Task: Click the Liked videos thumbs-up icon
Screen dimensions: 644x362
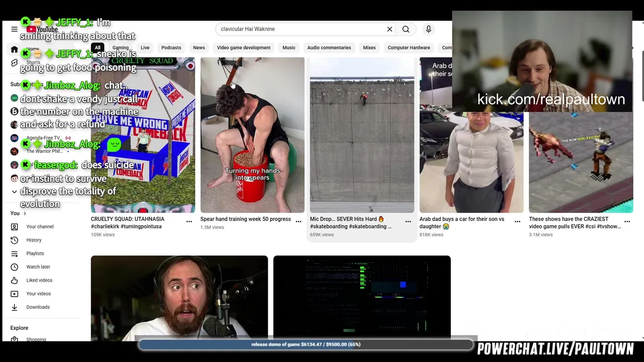Action: [14, 281]
